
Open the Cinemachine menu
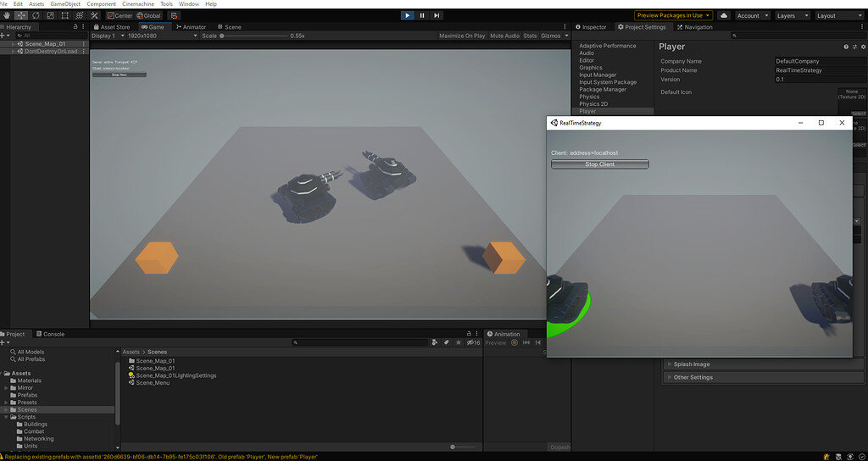point(138,4)
